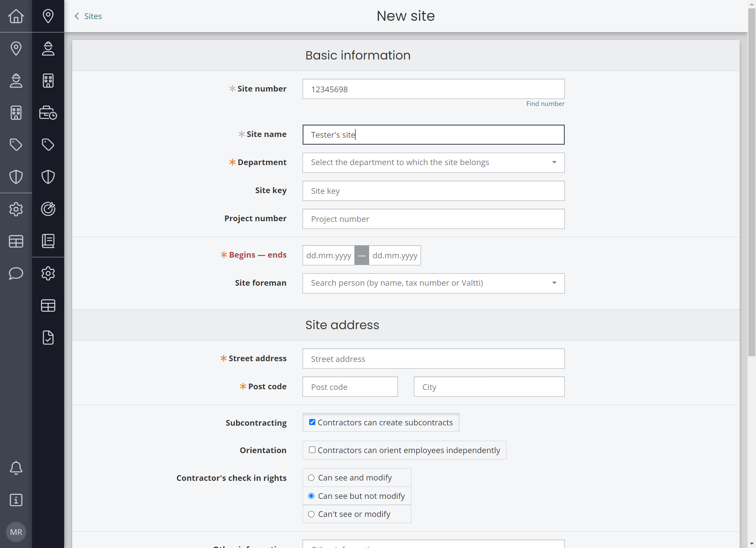Focus the Site name field
The height and width of the screenshot is (548, 756).
tap(433, 135)
